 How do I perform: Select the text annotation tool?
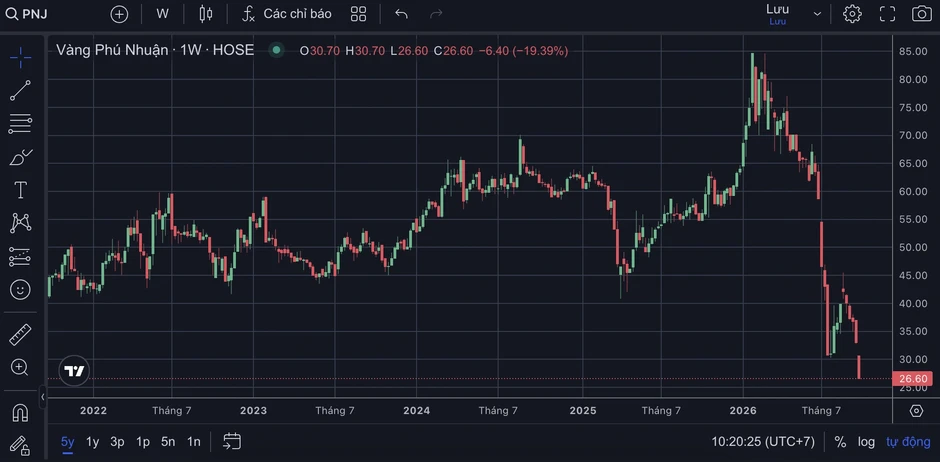[x=20, y=190]
